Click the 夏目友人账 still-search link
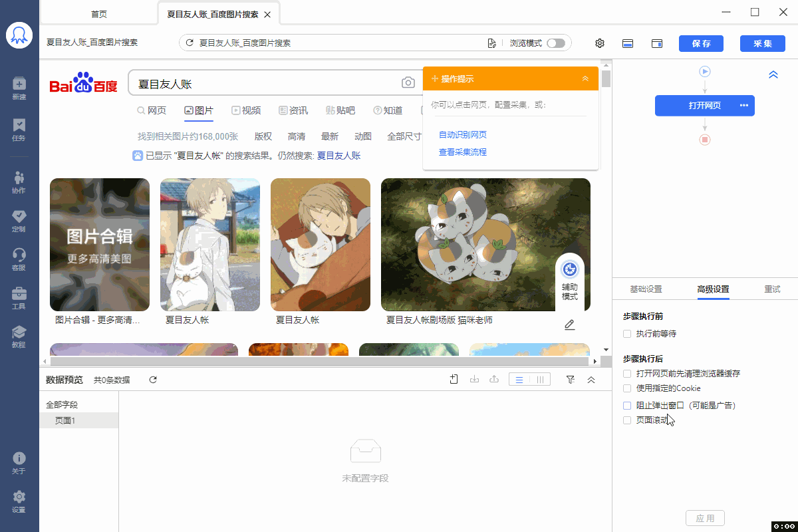798x532 pixels. 338,156
